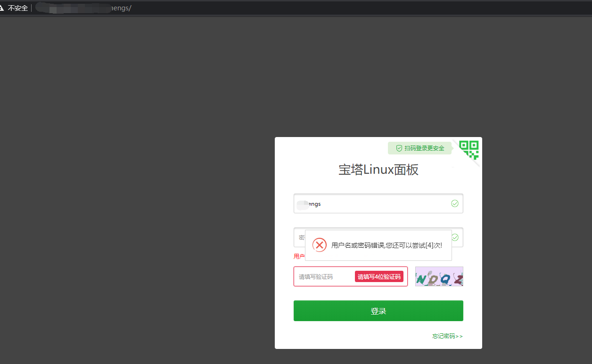Screen dimensions: 592x364
Task: Click the browser address bar URL
Action: (x=84, y=8)
